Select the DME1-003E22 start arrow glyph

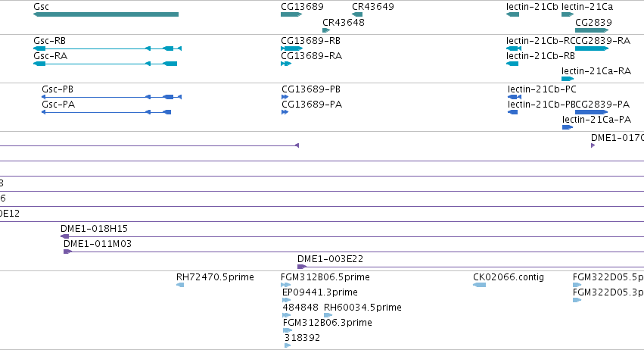(x=302, y=267)
